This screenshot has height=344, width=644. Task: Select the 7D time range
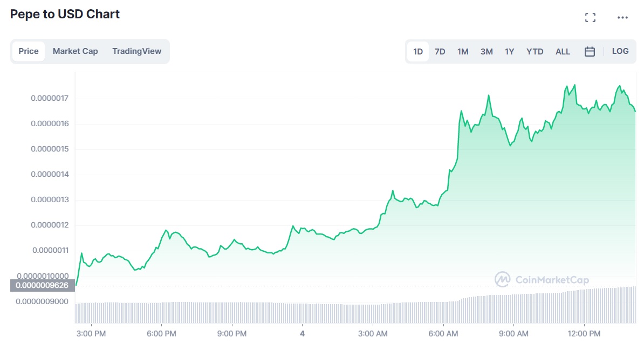pyautogui.click(x=440, y=52)
